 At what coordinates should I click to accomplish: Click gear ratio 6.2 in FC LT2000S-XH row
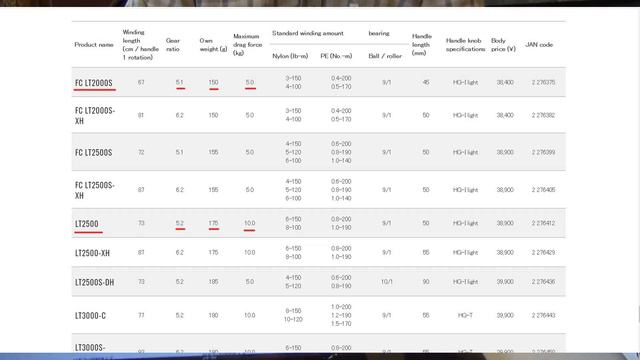coord(180,115)
